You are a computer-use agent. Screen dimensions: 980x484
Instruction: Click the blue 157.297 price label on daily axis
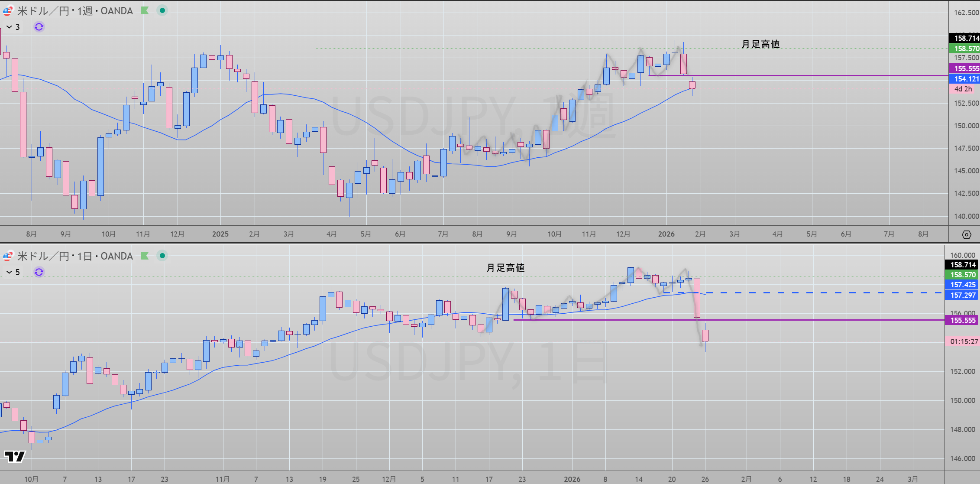[963, 295]
